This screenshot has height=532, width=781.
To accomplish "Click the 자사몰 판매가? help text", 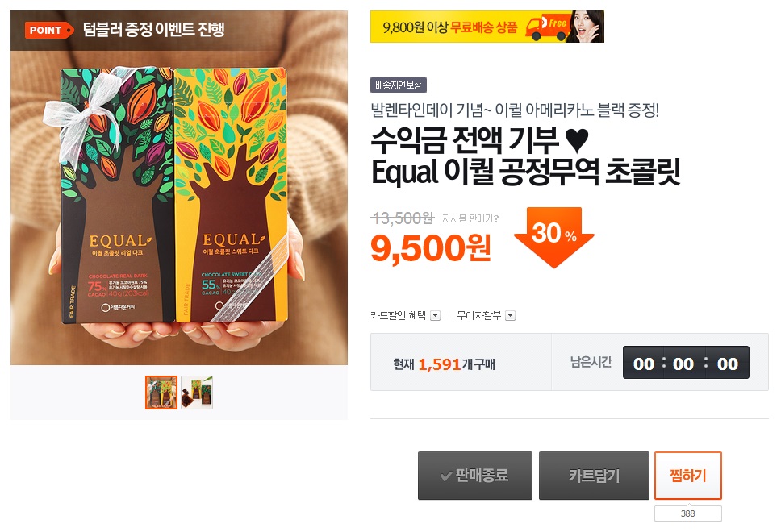I will pos(470,218).
